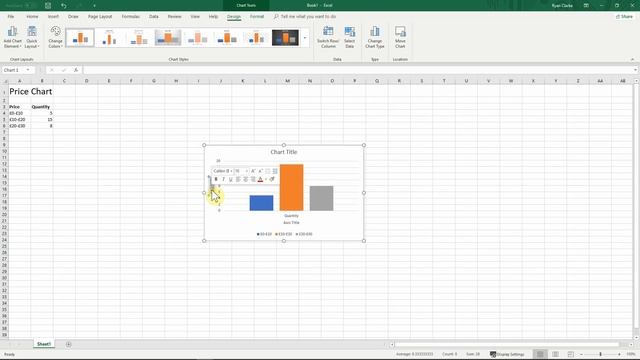Screen dimensions: 640x360
Task: Click Increase Font Size in mini toolbar
Action: [253, 171]
